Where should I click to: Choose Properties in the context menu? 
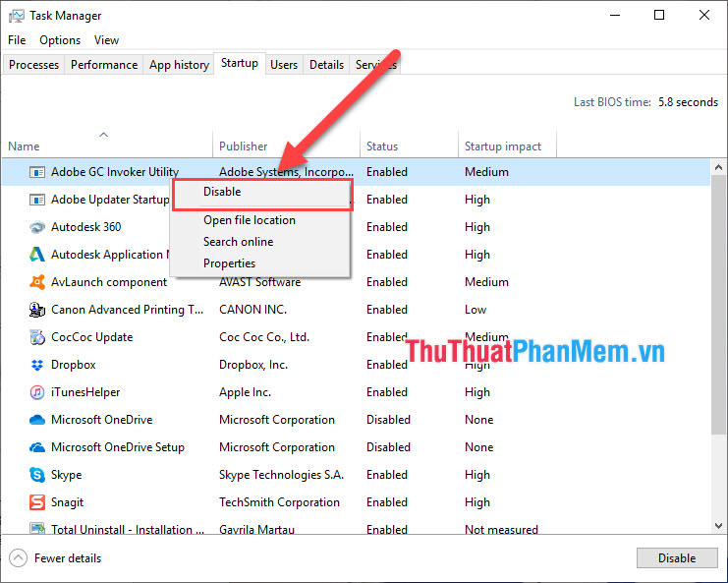pyautogui.click(x=229, y=263)
